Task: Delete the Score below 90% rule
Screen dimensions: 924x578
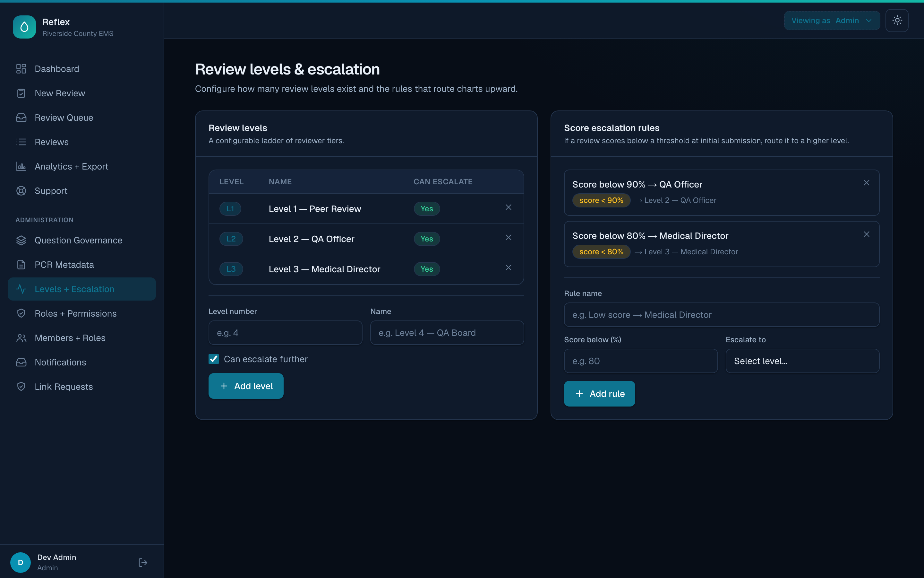Action: click(x=866, y=183)
